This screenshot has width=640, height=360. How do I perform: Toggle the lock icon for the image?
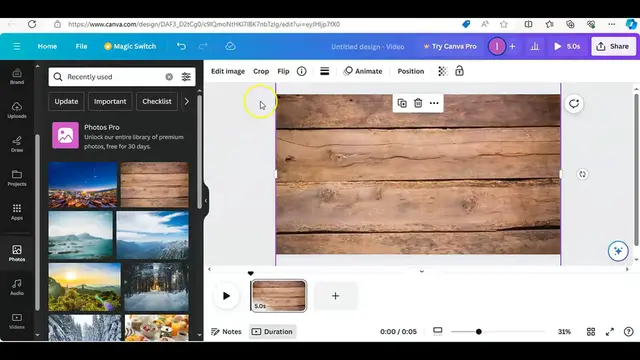coord(459,71)
